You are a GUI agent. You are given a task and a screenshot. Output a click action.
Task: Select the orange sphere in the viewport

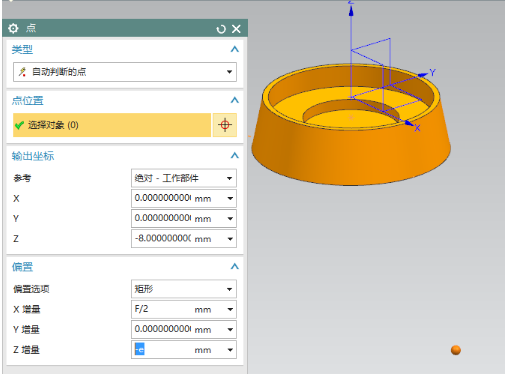[x=455, y=350]
